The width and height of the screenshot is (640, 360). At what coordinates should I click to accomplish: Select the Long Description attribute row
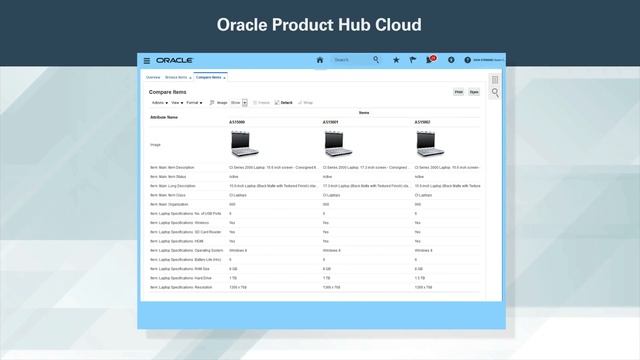pyautogui.click(x=173, y=186)
